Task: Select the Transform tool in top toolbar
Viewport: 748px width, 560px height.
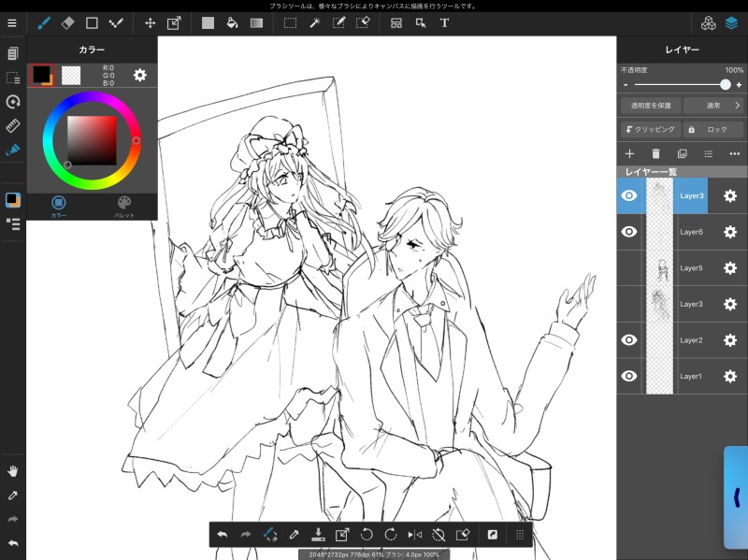Action: pyautogui.click(x=174, y=22)
